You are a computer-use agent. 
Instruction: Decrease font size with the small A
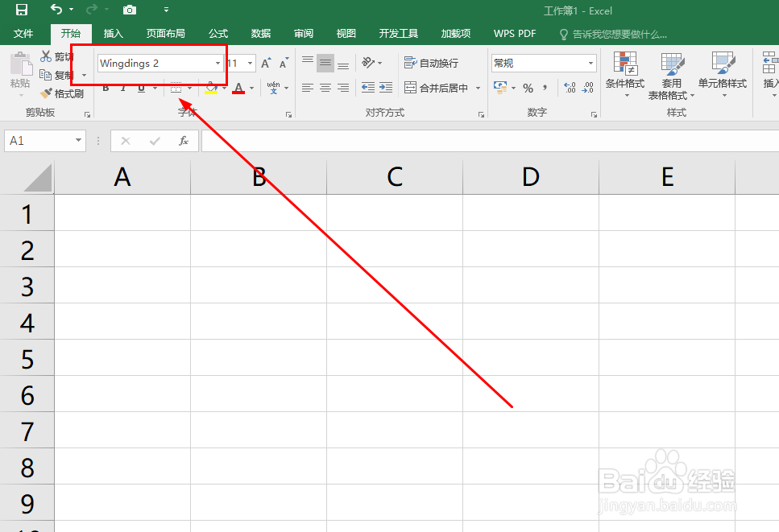coord(284,63)
